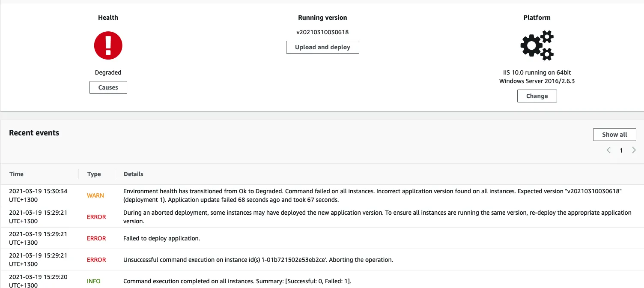Sort events by Time column header
The width and height of the screenshot is (644, 288).
click(16, 174)
